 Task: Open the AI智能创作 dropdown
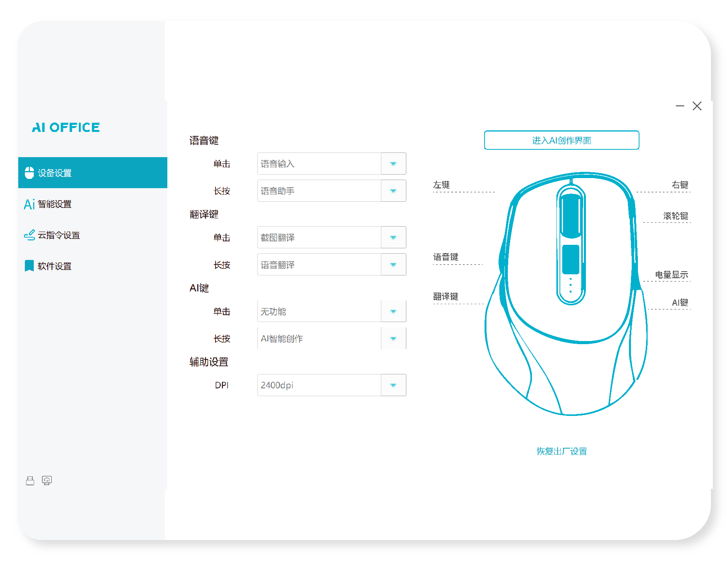(x=393, y=338)
